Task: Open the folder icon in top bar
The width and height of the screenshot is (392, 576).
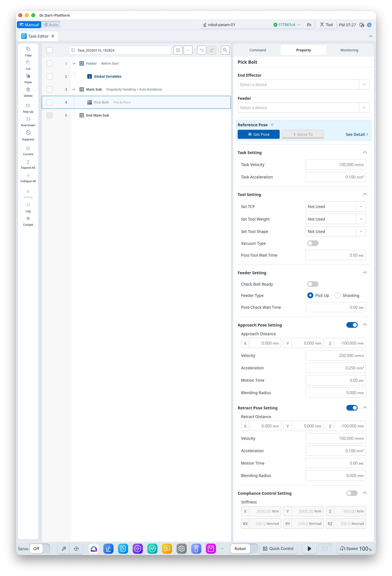Action: click(309, 25)
